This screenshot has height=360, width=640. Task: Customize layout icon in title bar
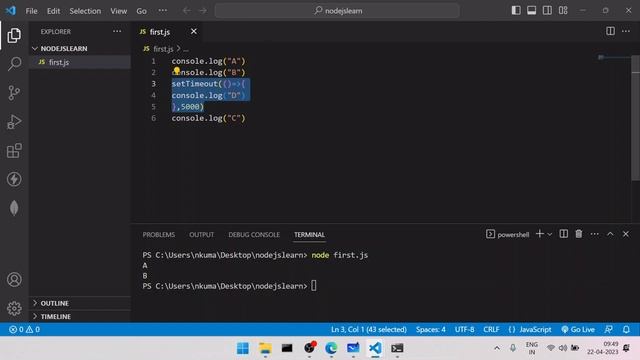pos(563,11)
